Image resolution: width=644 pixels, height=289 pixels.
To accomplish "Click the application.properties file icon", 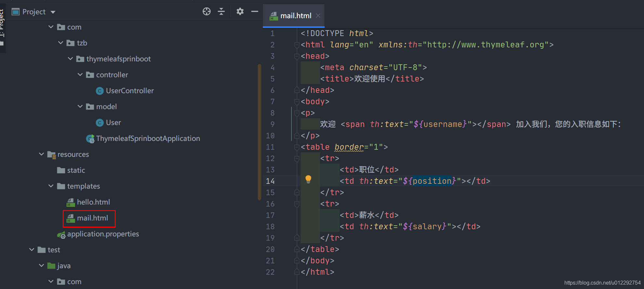I will (61, 234).
